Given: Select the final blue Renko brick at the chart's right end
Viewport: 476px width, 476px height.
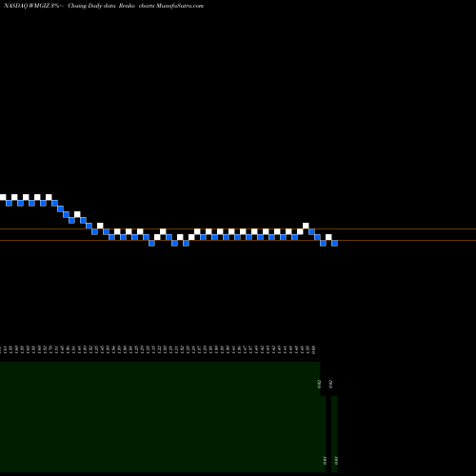Looking at the screenshot, I should (334, 243).
